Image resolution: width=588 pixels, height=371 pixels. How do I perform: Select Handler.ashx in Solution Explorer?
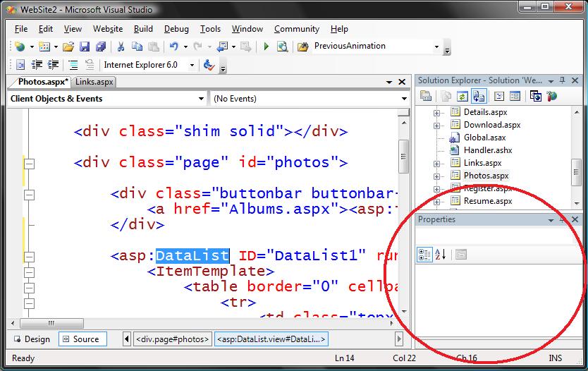click(x=488, y=150)
